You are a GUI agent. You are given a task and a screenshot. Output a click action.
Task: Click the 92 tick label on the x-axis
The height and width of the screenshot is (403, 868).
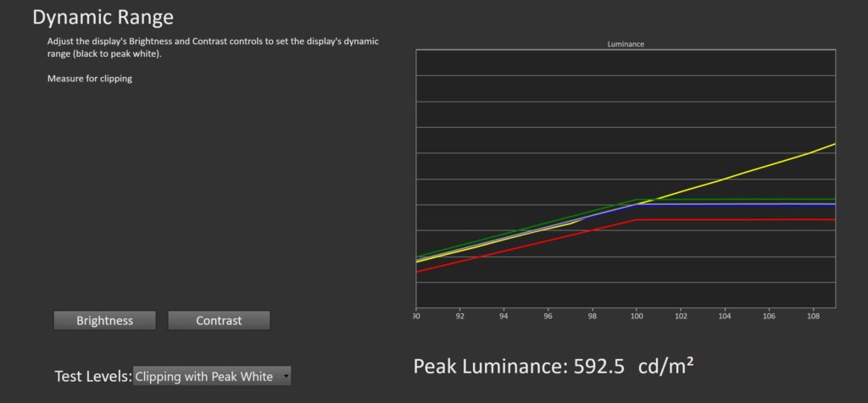[459, 315]
